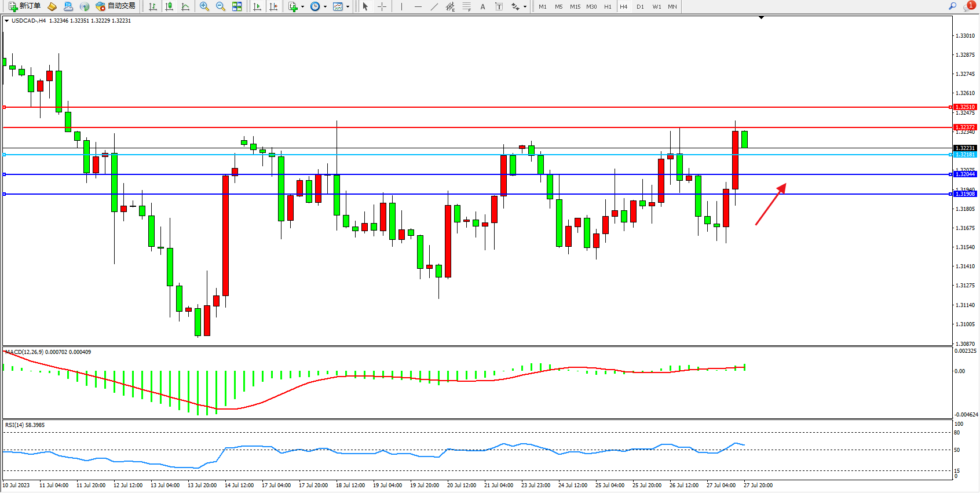This screenshot has height=493, width=980.
Task: Select the H1 timeframe button
Action: [608, 6]
